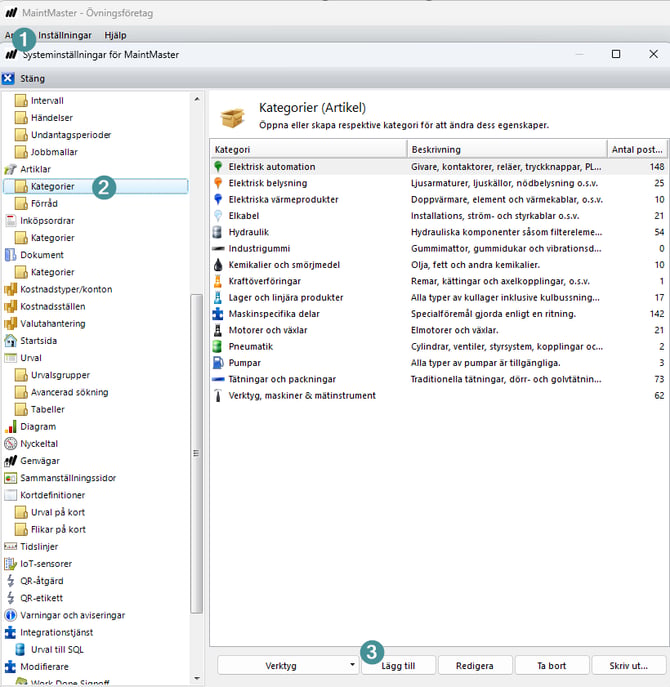670x687 pixels.
Task: Click the Lägg till button
Action: (x=398, y=666)
